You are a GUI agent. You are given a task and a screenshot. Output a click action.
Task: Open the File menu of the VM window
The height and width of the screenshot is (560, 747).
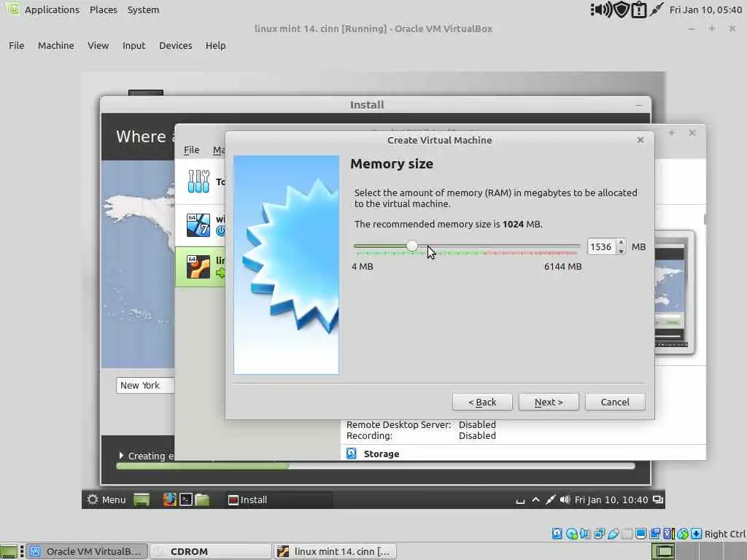(16, 45)
